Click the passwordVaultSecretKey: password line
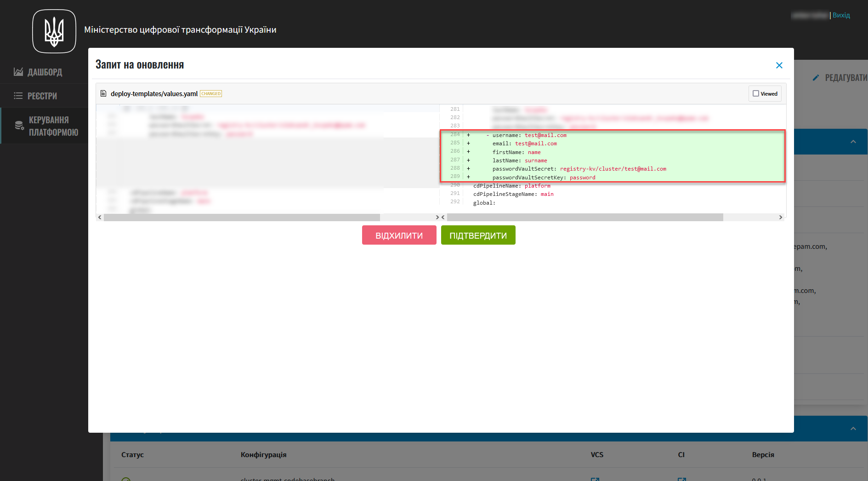868x481 pixels. 613,177
